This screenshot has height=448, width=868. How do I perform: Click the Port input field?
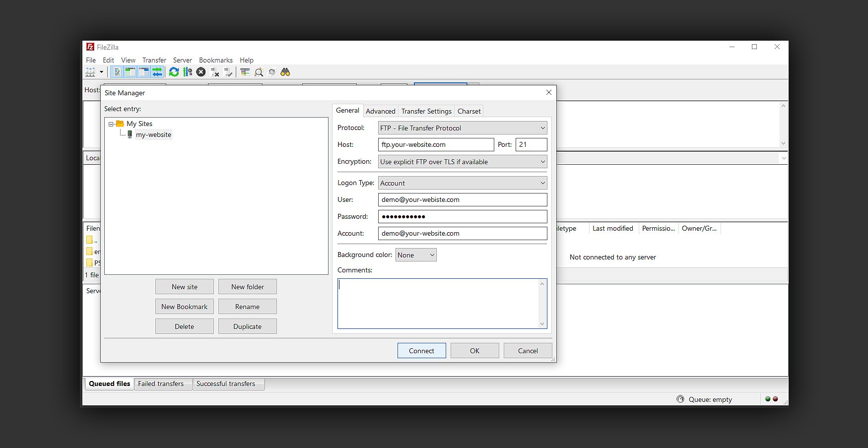click(x=532, y=145)
